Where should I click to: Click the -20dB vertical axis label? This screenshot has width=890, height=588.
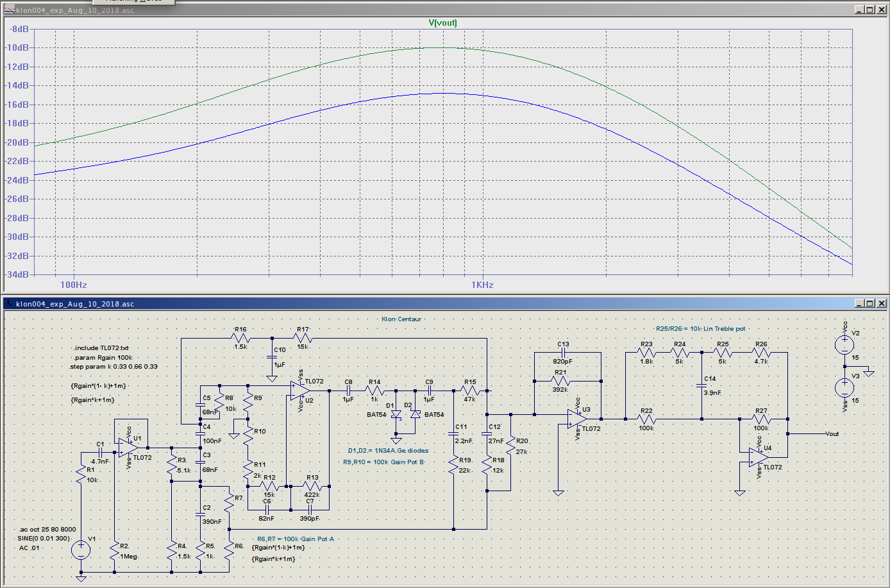click(17, 142)
